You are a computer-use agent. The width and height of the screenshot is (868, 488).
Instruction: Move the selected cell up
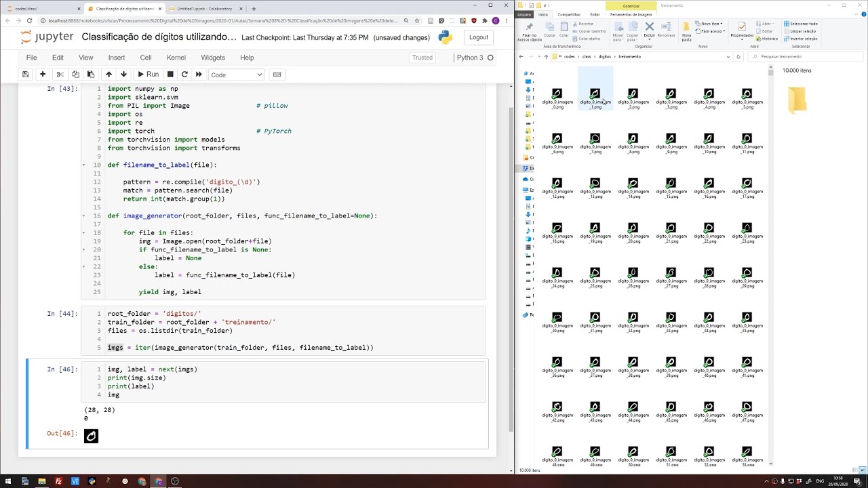coord(108,75)
